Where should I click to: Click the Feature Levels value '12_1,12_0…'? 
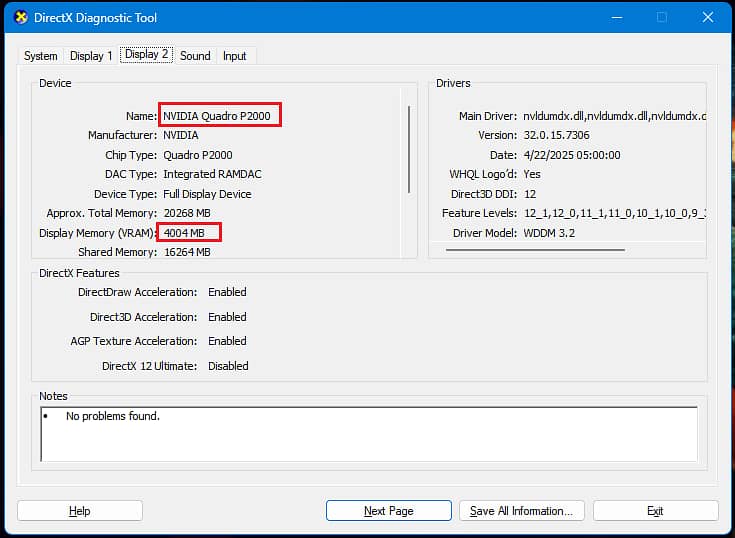coord(615,213)
